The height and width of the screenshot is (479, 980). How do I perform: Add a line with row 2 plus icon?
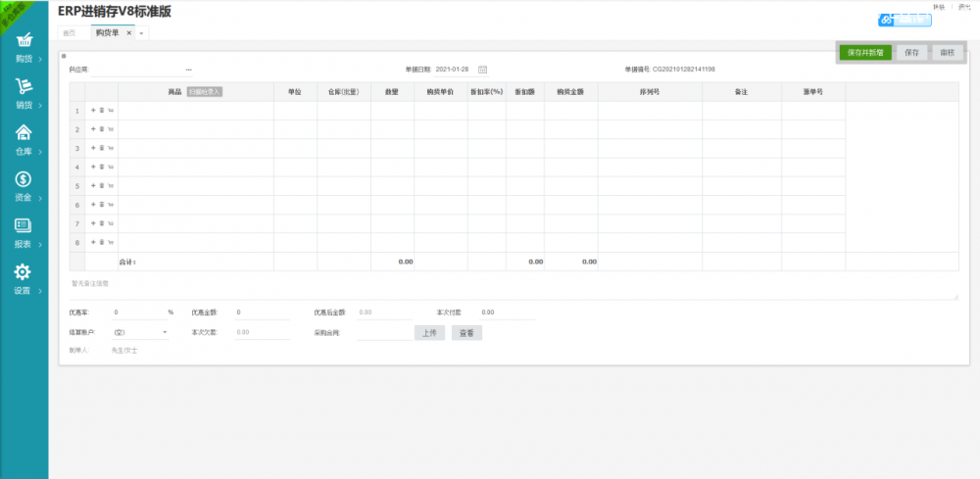[93, 129]
